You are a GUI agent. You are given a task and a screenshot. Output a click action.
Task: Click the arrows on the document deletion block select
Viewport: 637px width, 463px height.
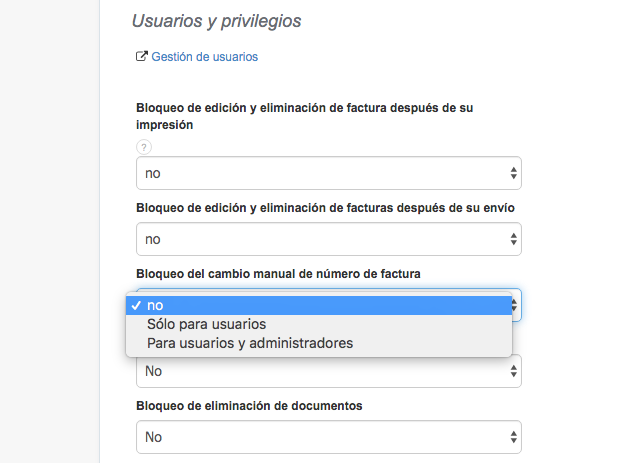click(513, 437)
